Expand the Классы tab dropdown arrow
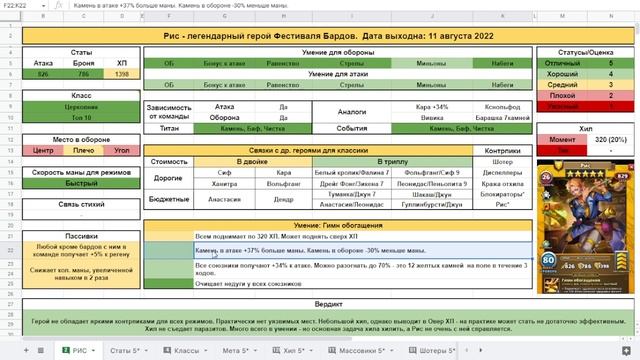Screen dimensions: 640x360 [205, 351]
